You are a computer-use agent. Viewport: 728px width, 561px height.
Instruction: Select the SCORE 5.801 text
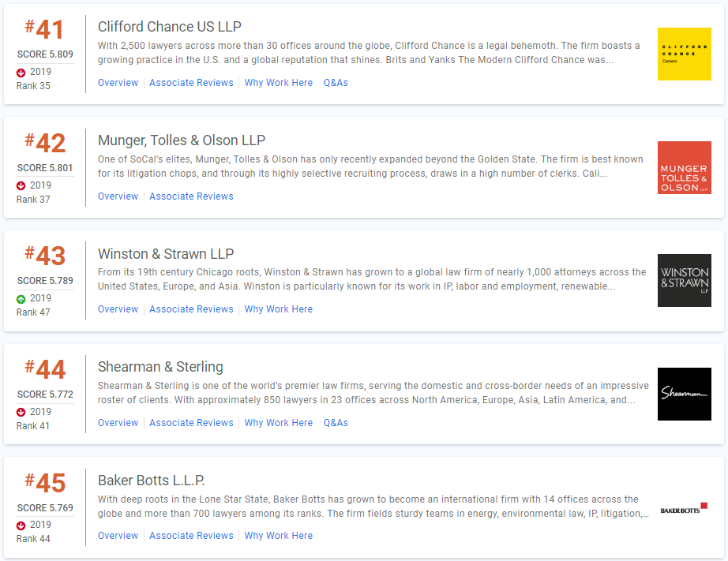tap(45, 168)
